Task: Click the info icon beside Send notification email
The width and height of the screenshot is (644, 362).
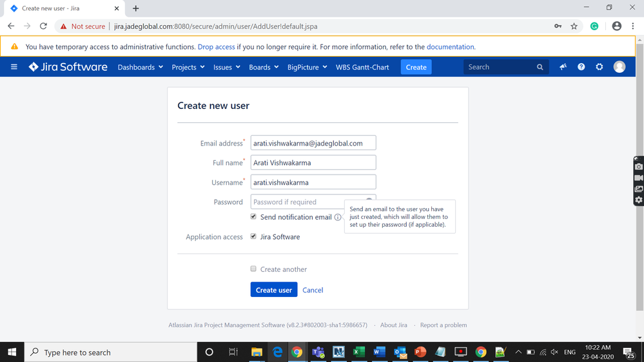Action: click(x=338, y=217)
